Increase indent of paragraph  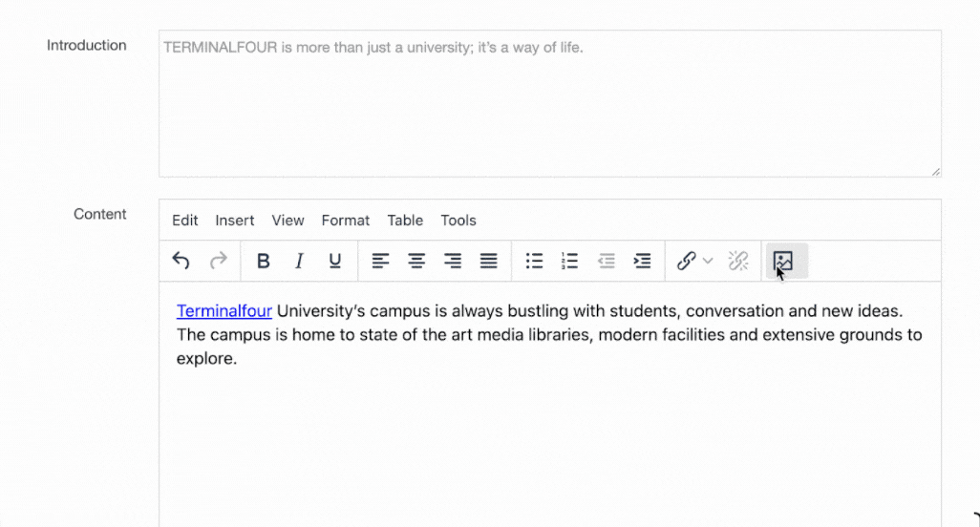[x=643, y=261]
